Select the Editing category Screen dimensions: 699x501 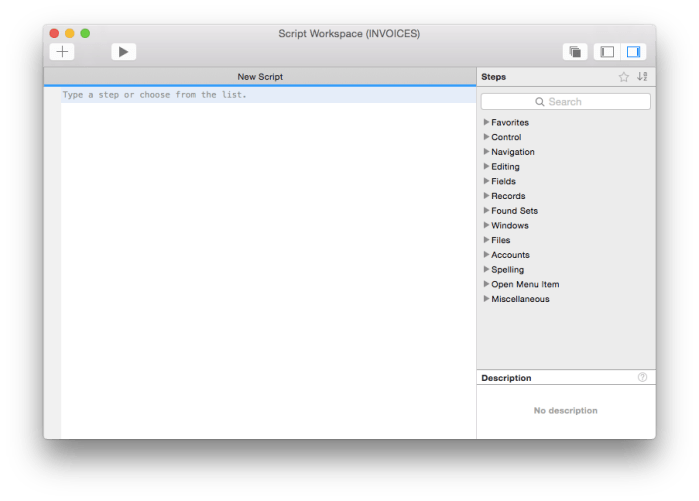[x=505, y=167]
